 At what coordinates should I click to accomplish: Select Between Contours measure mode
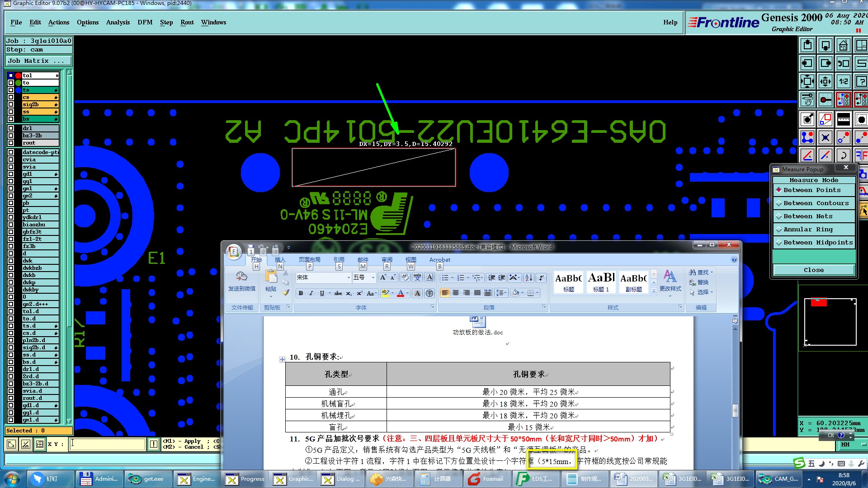click(x=816, y=203)
